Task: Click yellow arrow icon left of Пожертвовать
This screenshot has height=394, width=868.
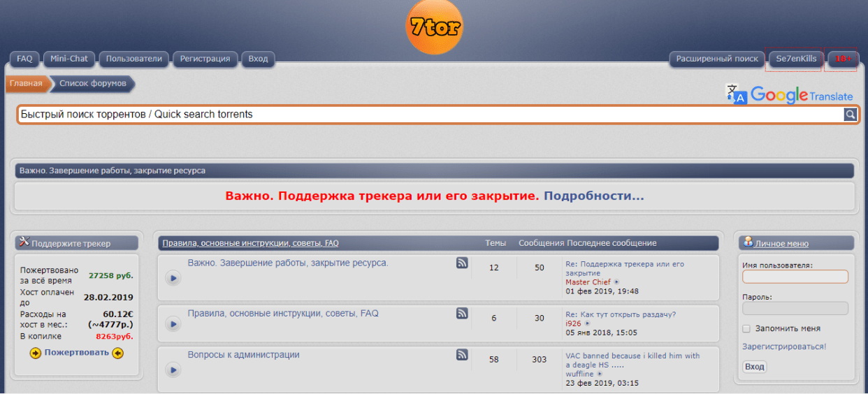Action: point(35,353)
